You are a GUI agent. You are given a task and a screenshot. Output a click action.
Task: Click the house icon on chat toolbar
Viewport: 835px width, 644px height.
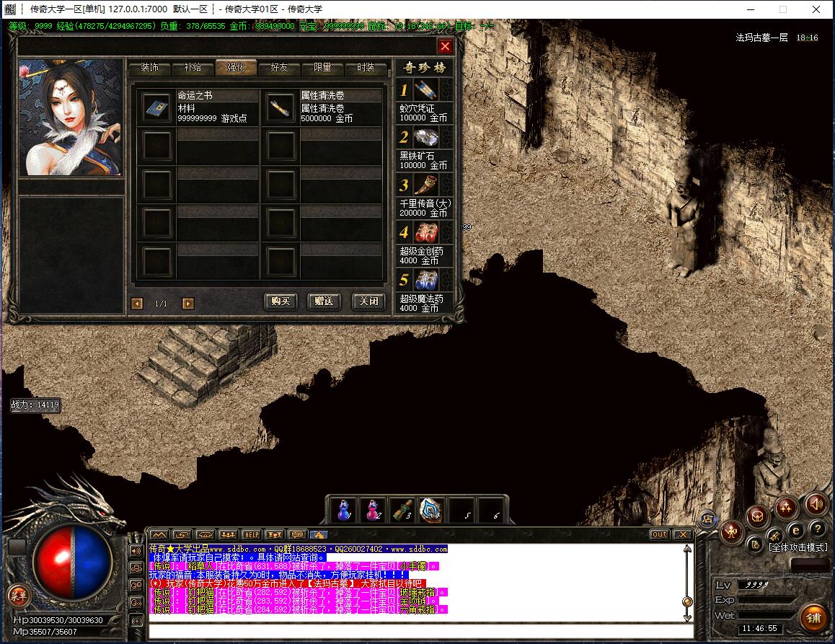point(319,534)
